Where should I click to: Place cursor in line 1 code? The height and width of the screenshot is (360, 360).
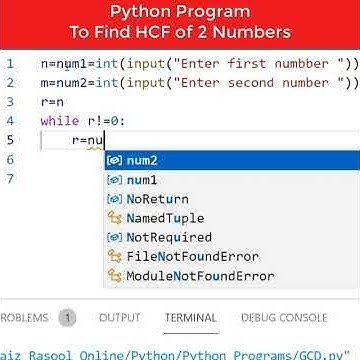(x=200, y=64)
